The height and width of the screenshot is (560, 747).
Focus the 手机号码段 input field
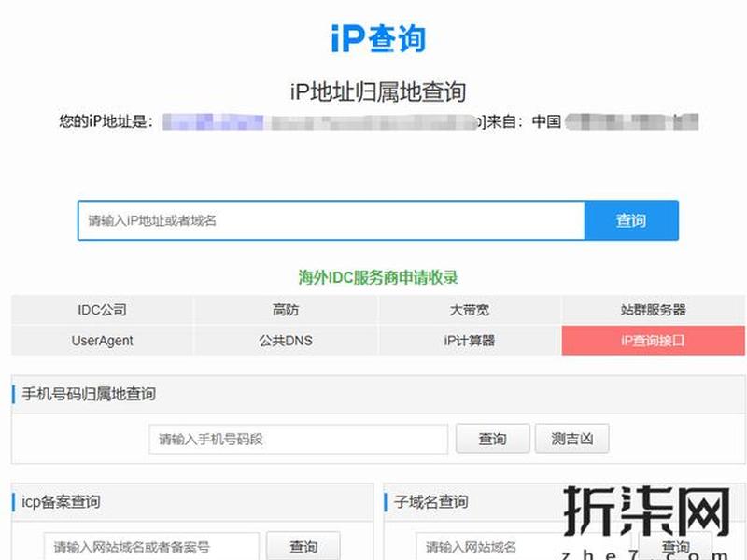(x=298, y=439)
